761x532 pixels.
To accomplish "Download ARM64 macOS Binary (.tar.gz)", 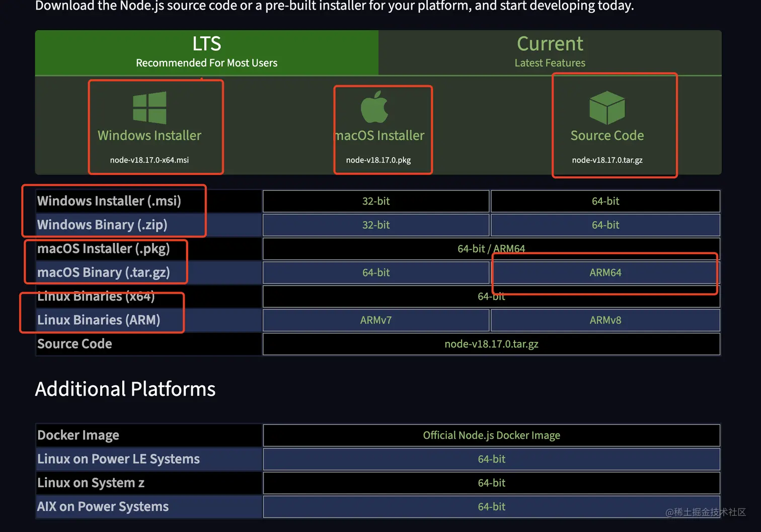I will pos(605,273).
